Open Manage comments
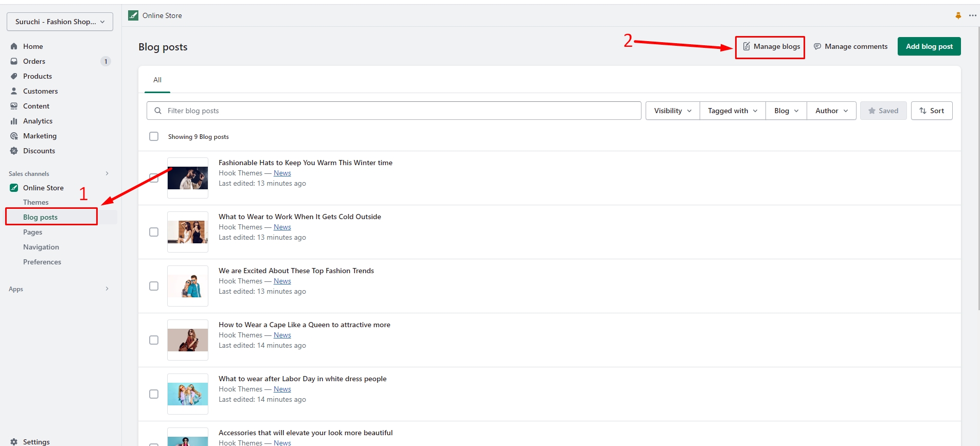This screenshot has width=980, height=446. point(850,46)
